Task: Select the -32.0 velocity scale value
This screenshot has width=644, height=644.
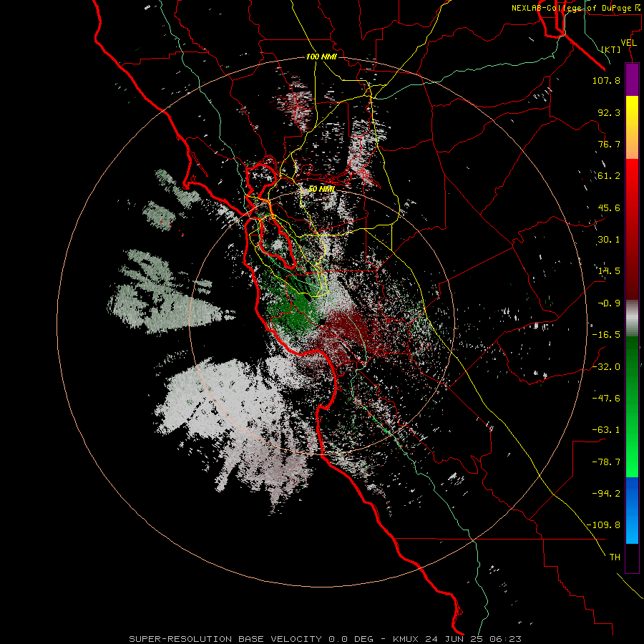Action: pos(606,367)
